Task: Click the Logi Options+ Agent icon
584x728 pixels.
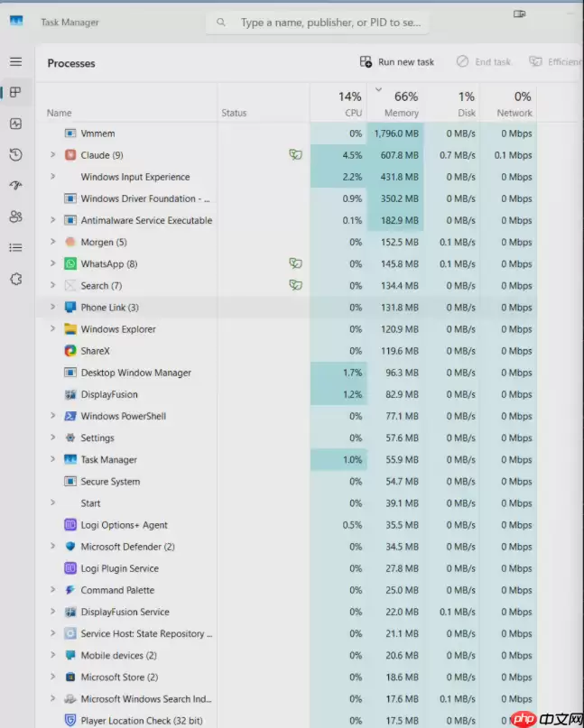Action: (x=70, y=525)
